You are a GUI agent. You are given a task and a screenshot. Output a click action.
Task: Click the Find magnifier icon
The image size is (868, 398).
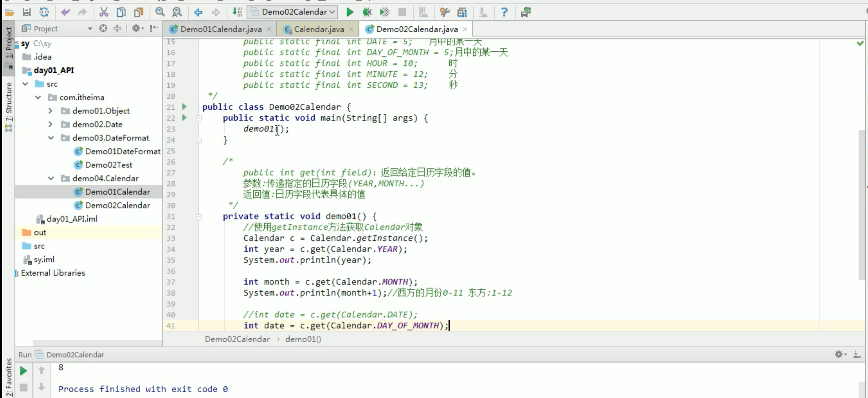tap(160, 12)
